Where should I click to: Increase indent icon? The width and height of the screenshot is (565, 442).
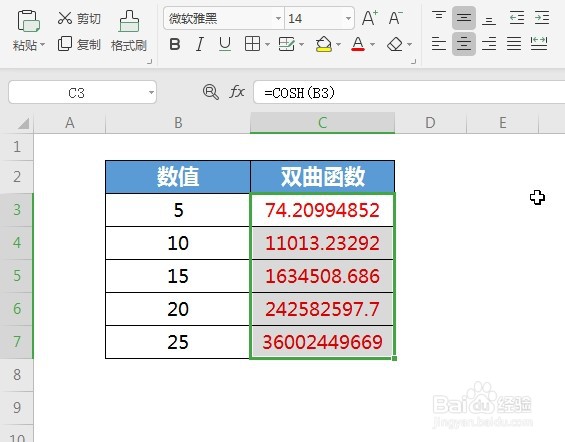pyautogui.click(x=542, y=18)
